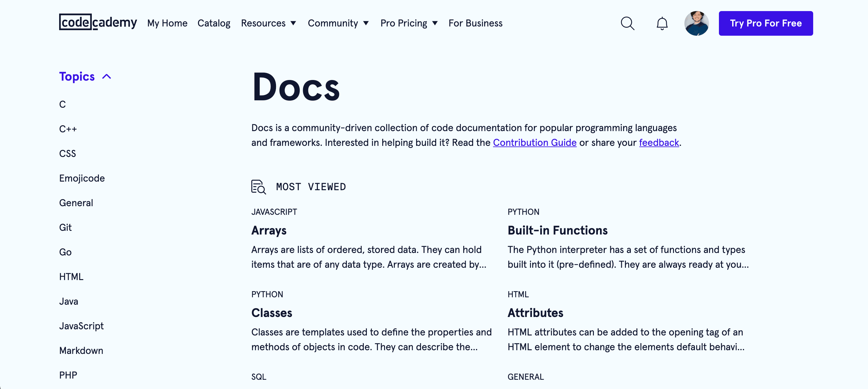Open the Community dropdown menu
This screenshot has width=868, height=389.
click(x=338, y=23)
